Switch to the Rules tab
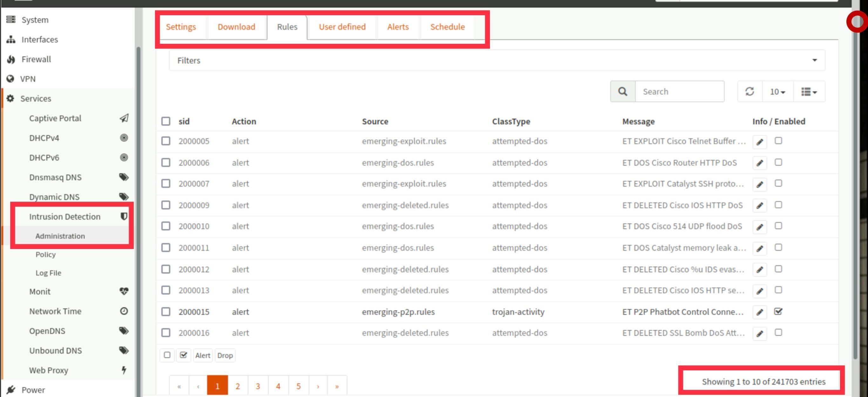The width and height of the screenshot is (868, 397). pos(287,27)
